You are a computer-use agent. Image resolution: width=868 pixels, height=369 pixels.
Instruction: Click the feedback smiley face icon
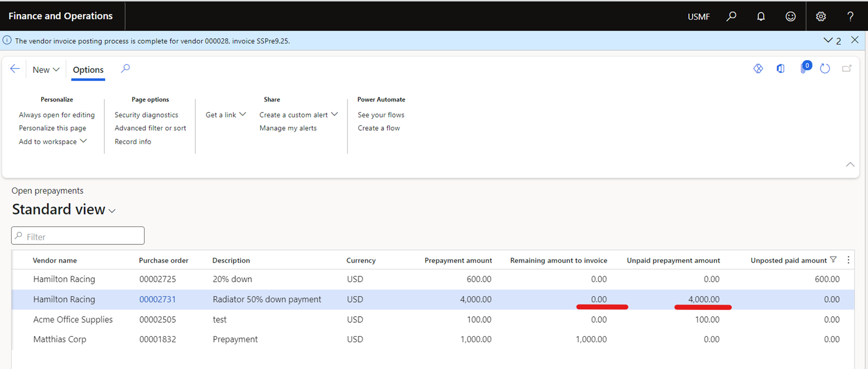point(790,16)
